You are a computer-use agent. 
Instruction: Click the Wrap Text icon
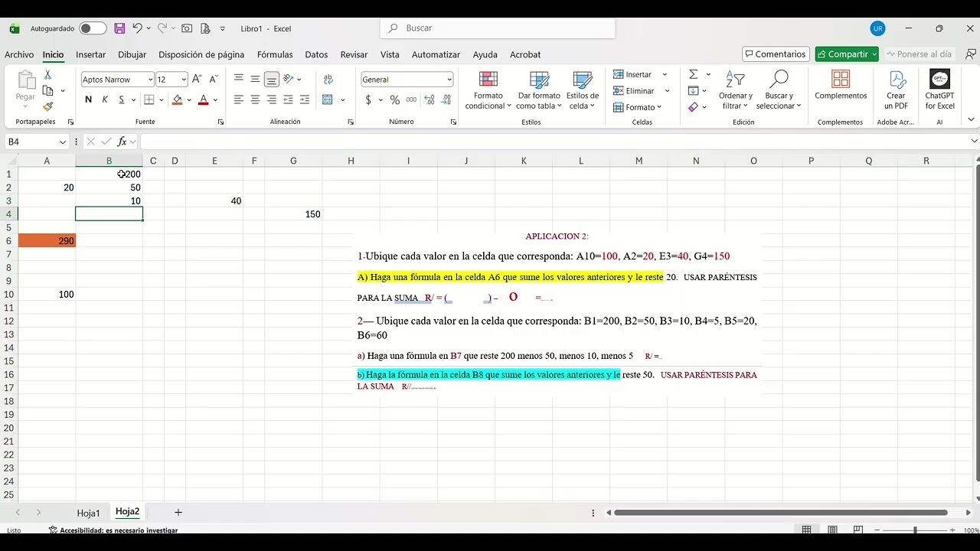pyautogui.click(x=328, y=80)
